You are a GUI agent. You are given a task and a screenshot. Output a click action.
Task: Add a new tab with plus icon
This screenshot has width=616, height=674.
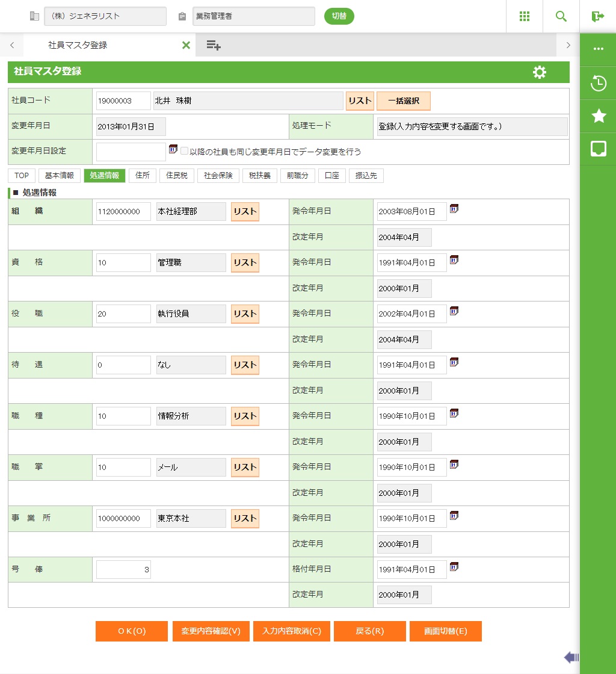coord(214,45)
